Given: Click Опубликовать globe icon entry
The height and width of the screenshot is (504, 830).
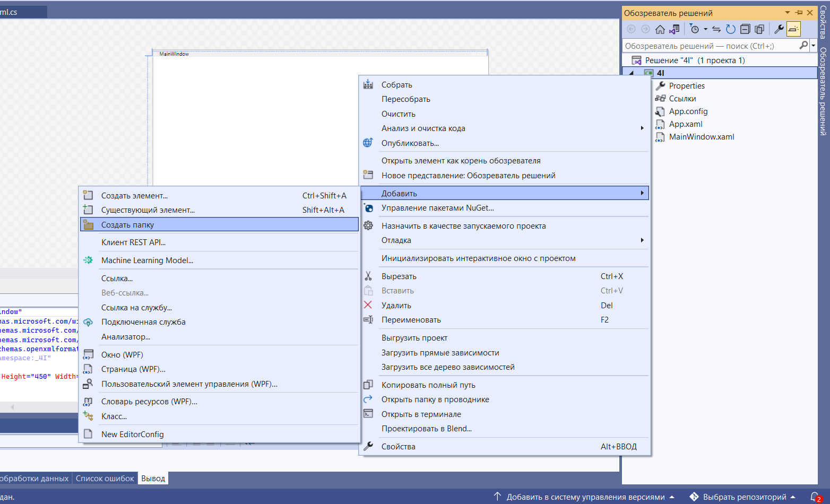Looking at the screenshot, I should [x=368, y=143].
